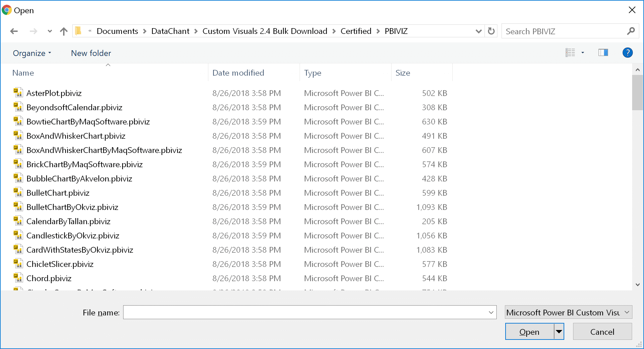Sort files by Name column
Viewport: 644px width, 349px height.
tap(23, 73)
